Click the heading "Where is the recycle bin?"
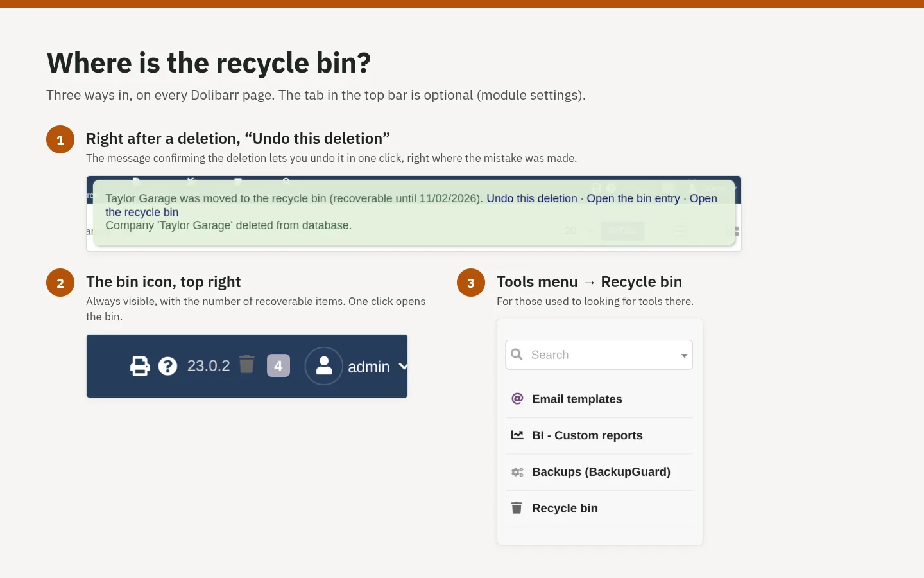924x578 pixels. [x=209, y=63]
